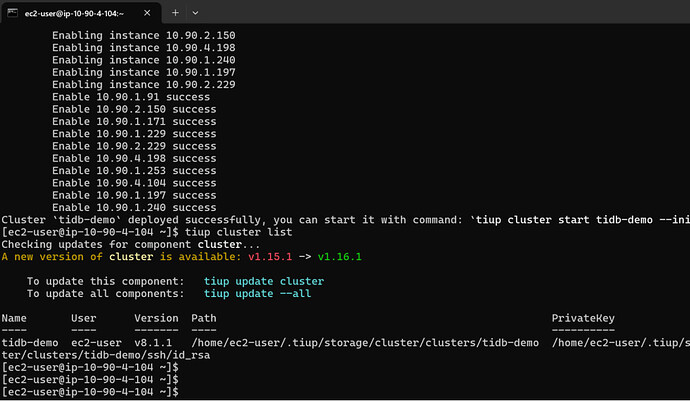Click tidb-demo in the Name column
This screenshot has height=401, width=690.
pos(29,344)
